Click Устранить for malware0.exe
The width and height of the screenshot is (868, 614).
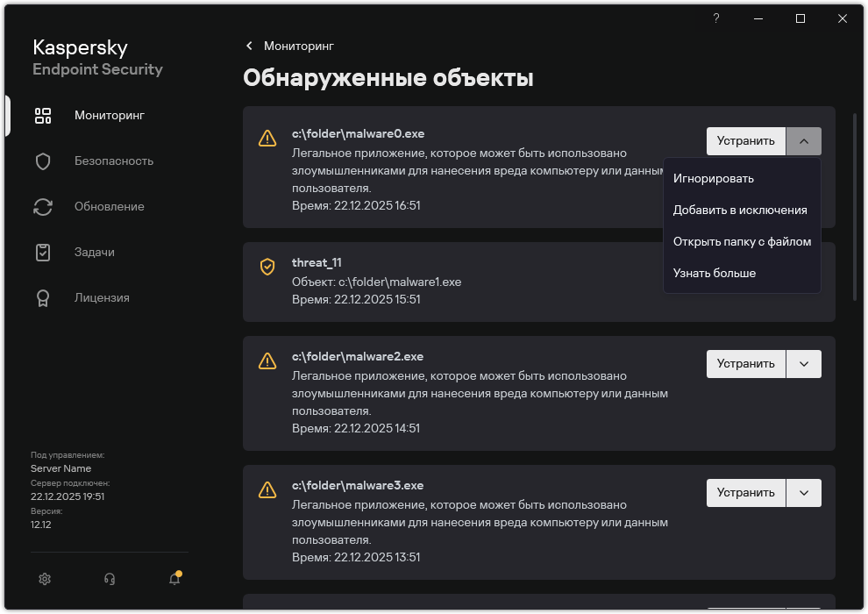click(745, 141)
